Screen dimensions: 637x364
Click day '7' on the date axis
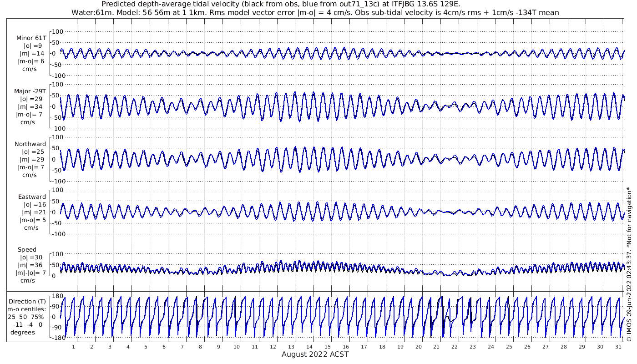pos(182,347)
